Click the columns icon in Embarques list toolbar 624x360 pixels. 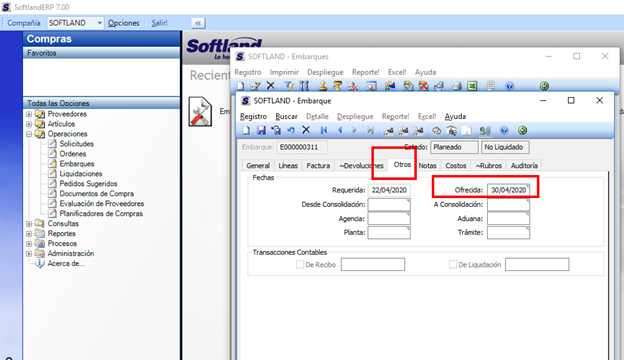pos(304,86)
